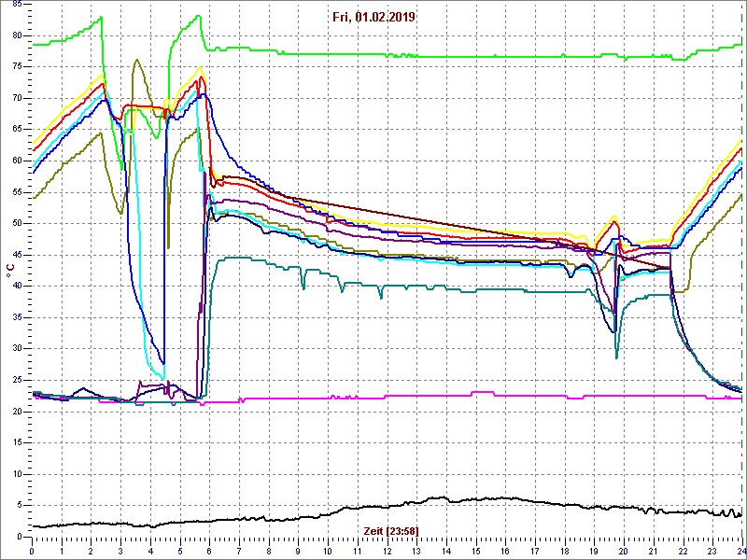Select the 85 value on temperature axis
747x560 pixels.
tap(16, 5)
